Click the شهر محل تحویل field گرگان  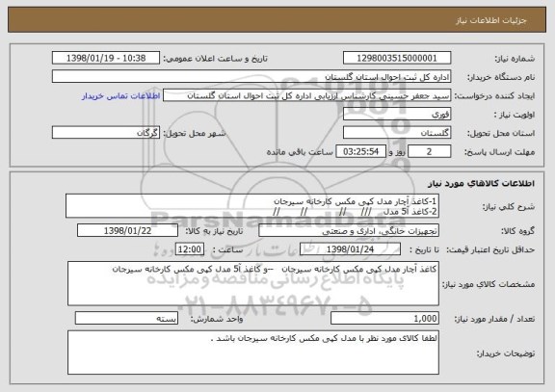click(106, 133)
